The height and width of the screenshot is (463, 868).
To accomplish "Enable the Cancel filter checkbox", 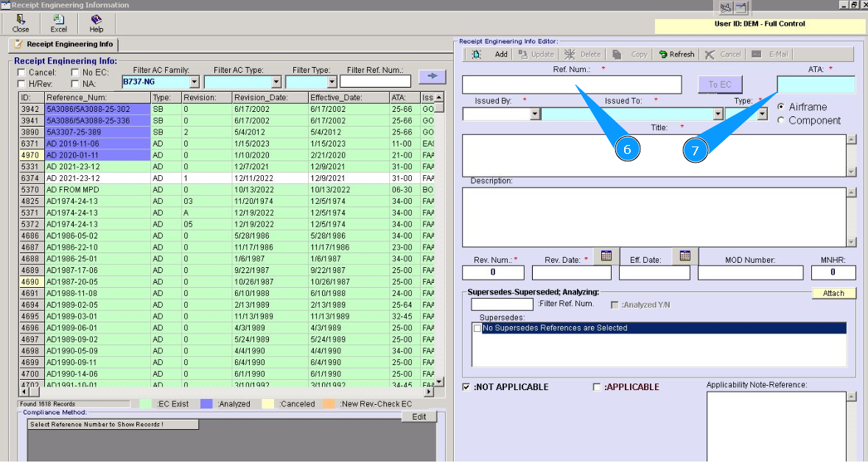I will tap(22, 73).
